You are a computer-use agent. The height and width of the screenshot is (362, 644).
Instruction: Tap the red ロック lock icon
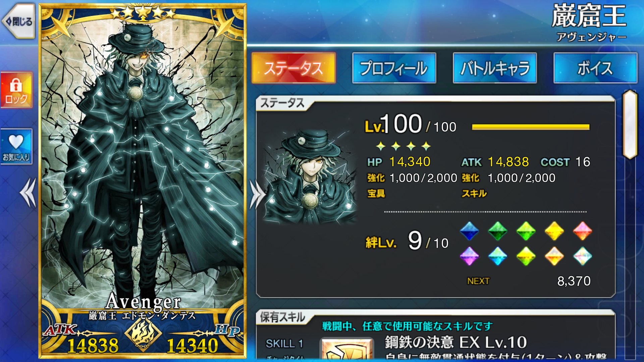point(16,90)
